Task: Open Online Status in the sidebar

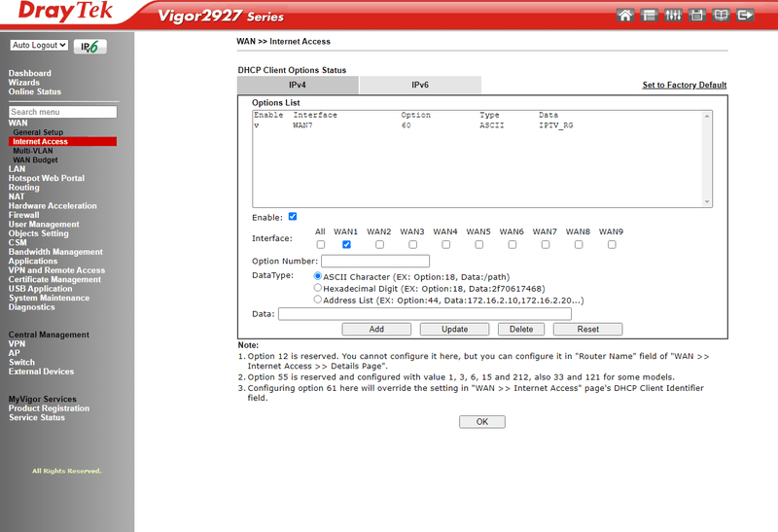Action: 35,91
